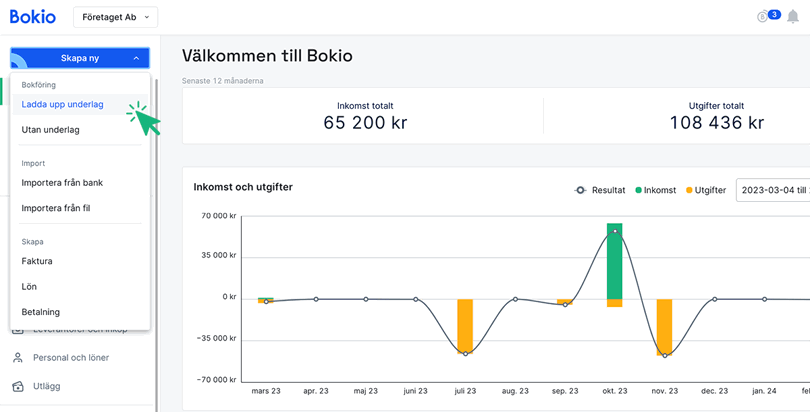Create a new Faktura from menu

(x=37, y=261)
